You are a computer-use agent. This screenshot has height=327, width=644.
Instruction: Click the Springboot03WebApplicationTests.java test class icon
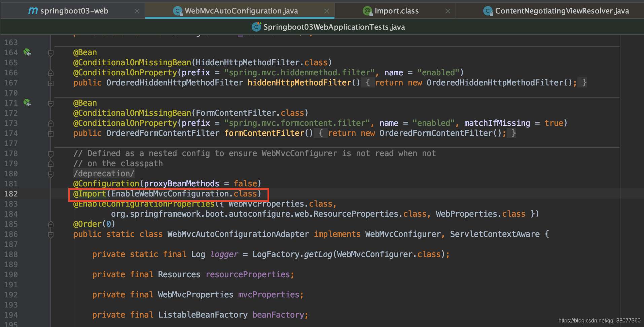point(257,27)
